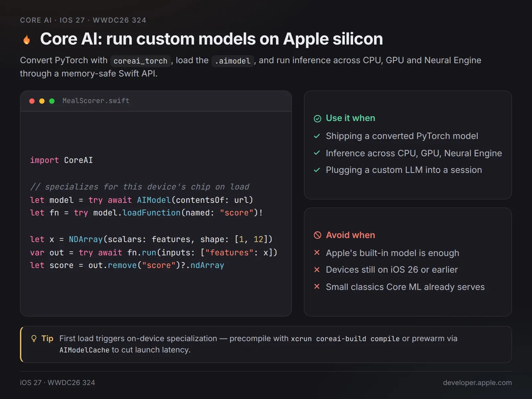Click the circled check icon by Use it when
532x399 pixels.
318,119
